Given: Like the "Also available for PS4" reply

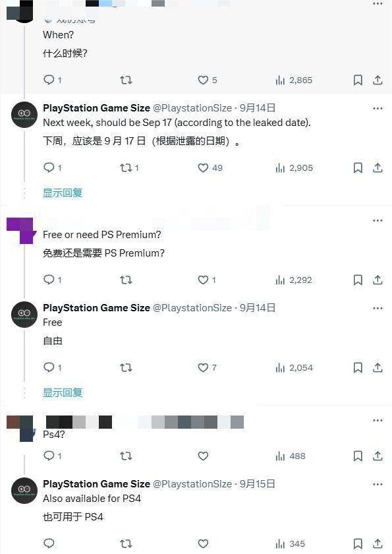Looking at the screenshot, I should pyautogui.click(x=203, y=543).
